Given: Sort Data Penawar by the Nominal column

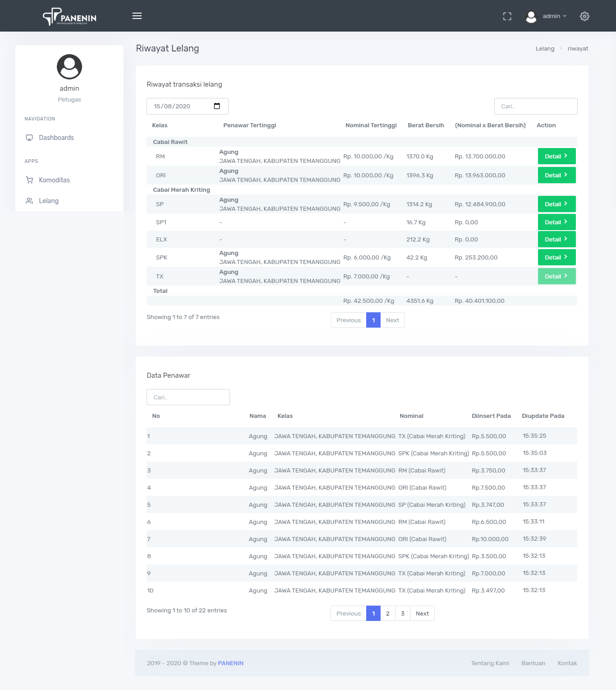Looking at the screenshot, I should click(411, 416).
